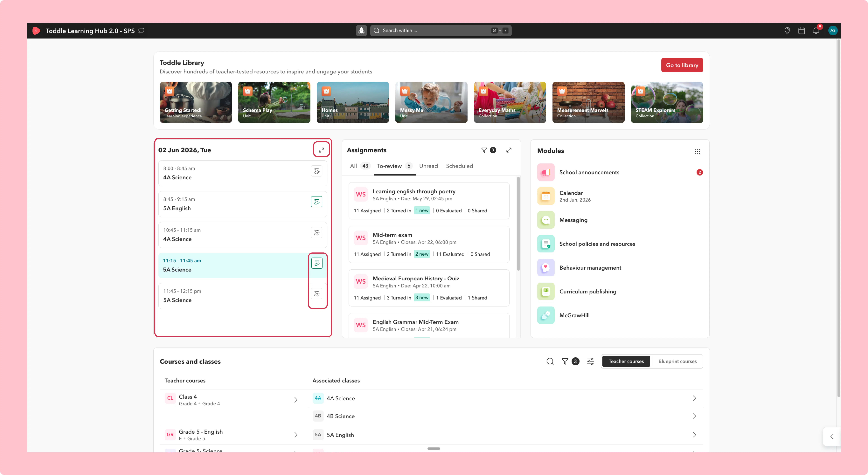Viewport: 868px width, 475px height.
Task: Click the lightbulb icon in top bar
Action: coord(787,31)
